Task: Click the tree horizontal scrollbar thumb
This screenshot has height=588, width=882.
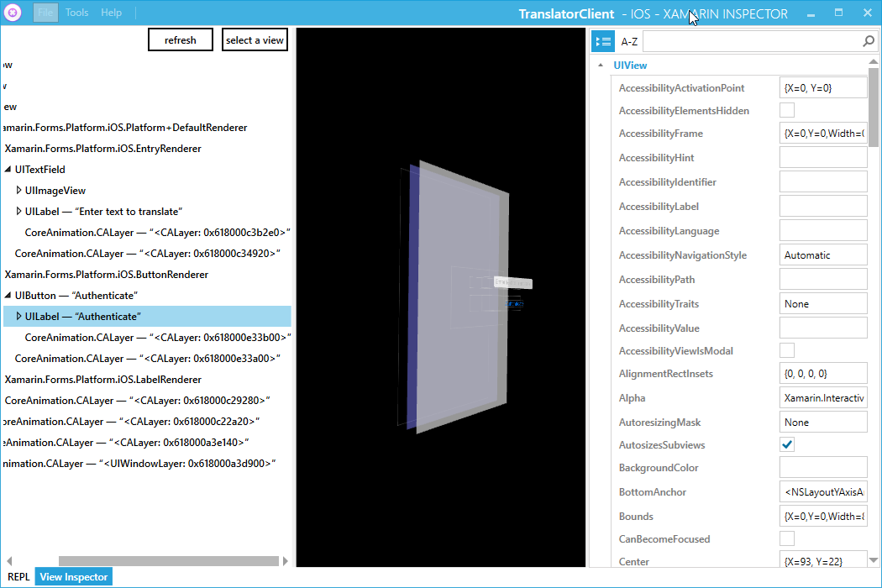Action: (x=169, y=561)
